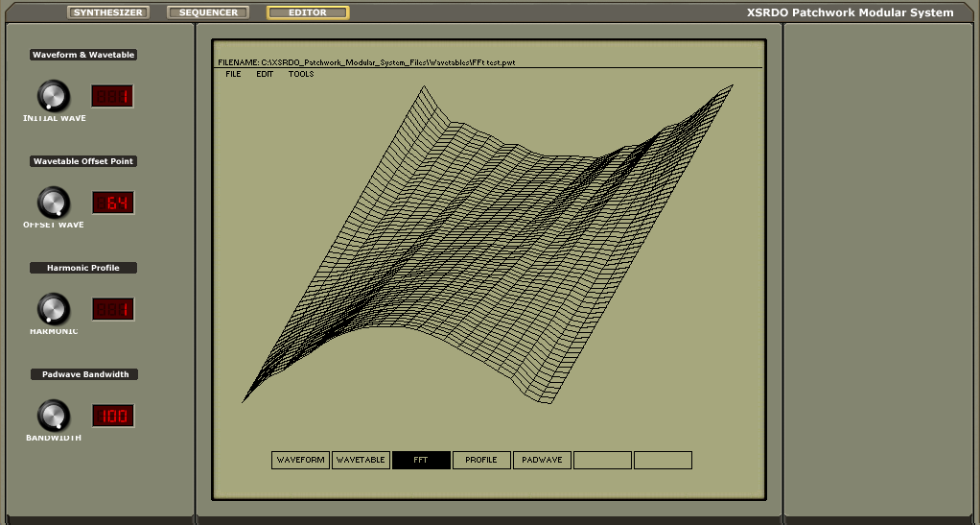The image size is (980, 525).
Task: Click the Offset Wave knob
Action: pyautogui.click(x=54, y=203)
